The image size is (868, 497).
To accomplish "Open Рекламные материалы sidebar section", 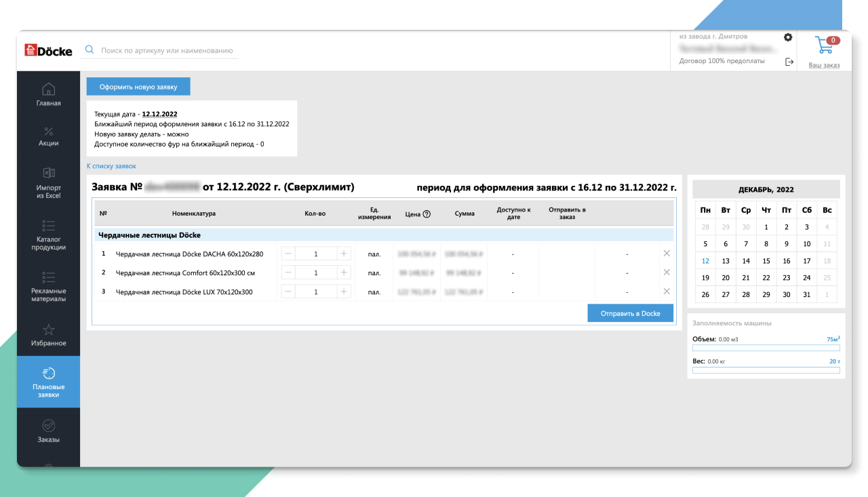I will tap(49, 286).
